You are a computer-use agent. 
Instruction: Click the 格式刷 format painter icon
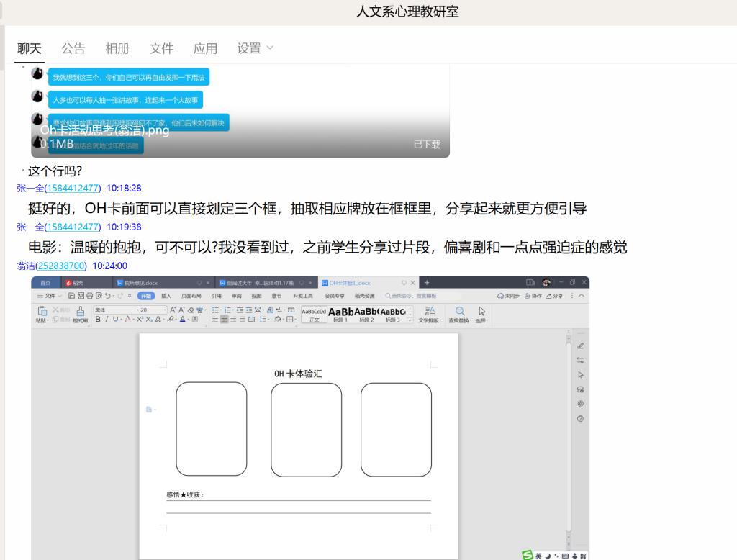(x=80, y=311)
